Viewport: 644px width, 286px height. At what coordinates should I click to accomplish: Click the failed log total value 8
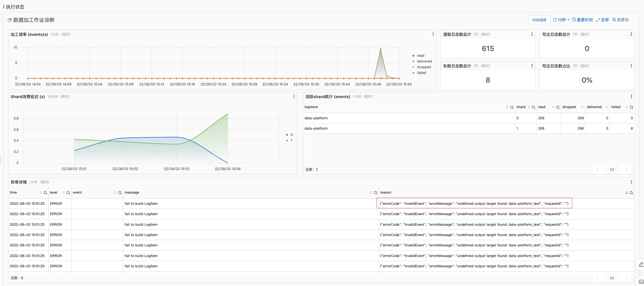[x=488, y=80]
